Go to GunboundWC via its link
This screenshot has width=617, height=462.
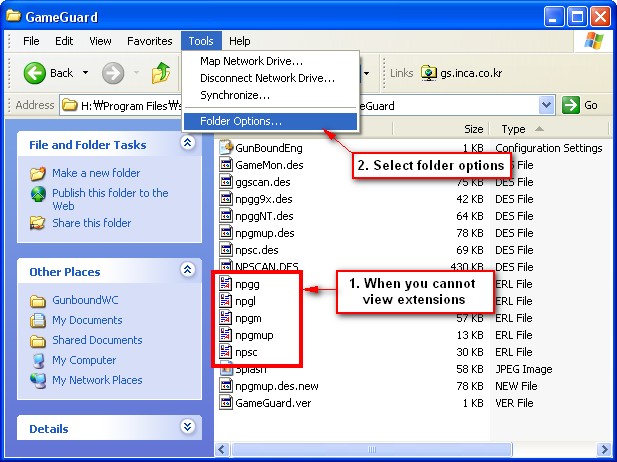[85, 300]
